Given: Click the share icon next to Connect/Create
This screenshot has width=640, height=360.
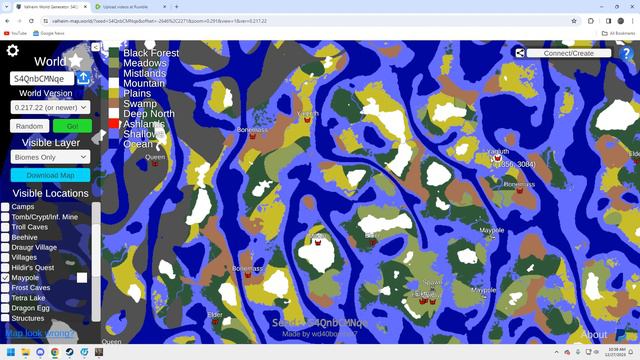Looking at the screenshot, I should (x=520, y=53).
